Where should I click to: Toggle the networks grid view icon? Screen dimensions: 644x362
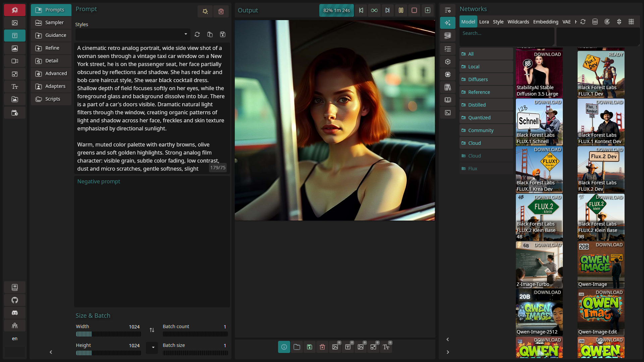tap(631, 22)
